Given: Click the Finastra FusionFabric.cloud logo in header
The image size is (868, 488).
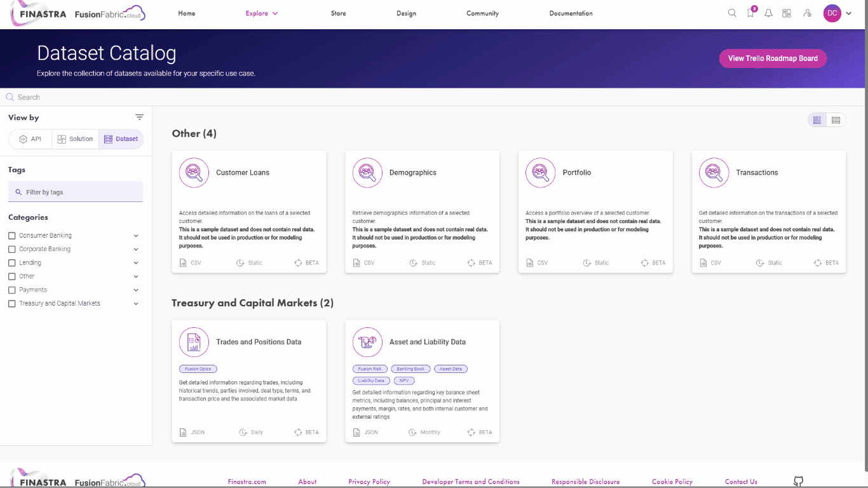Looking at the screenshot, I should pos(78,13).
